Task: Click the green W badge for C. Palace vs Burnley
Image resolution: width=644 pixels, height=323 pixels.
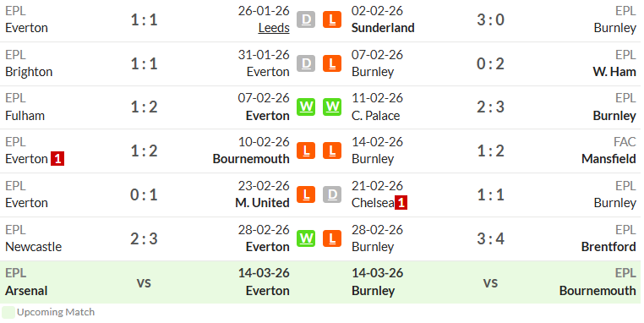Action: tap(332, 107)
